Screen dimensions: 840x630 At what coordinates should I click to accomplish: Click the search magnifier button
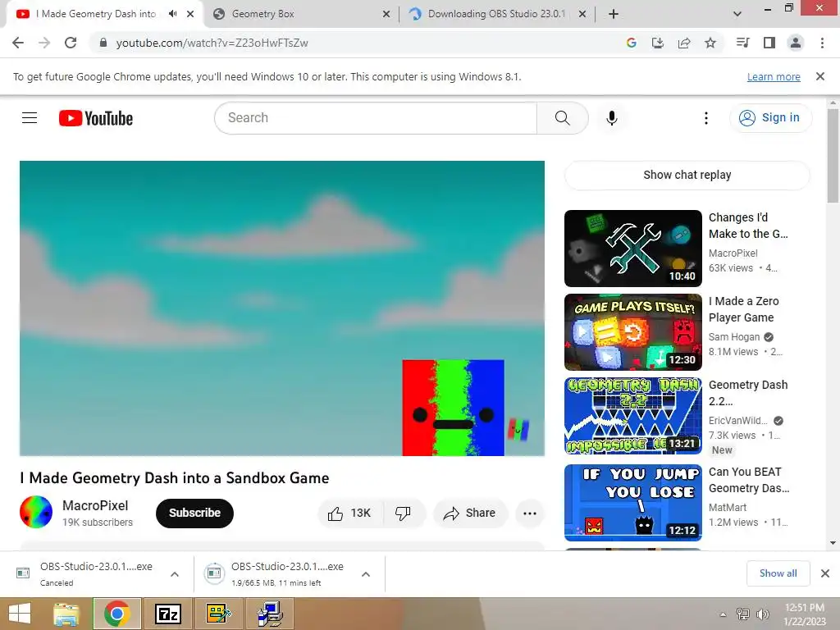562,118
